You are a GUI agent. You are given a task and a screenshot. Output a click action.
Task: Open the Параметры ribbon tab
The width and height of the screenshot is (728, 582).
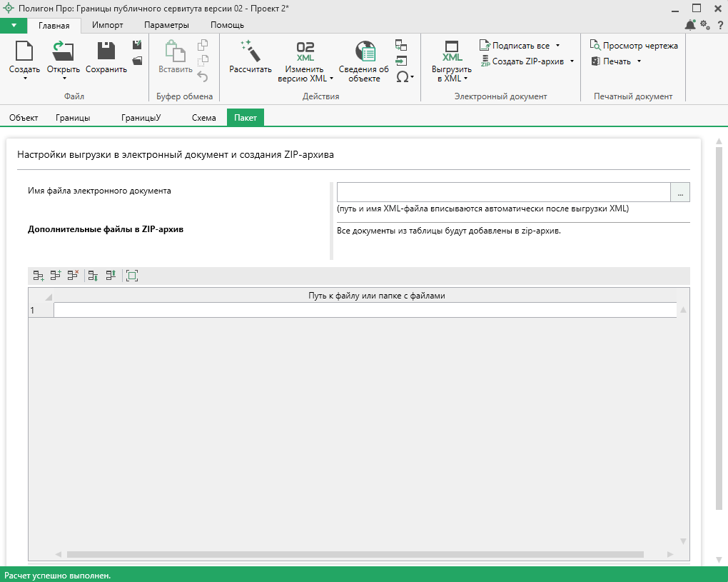coord(166,25)
